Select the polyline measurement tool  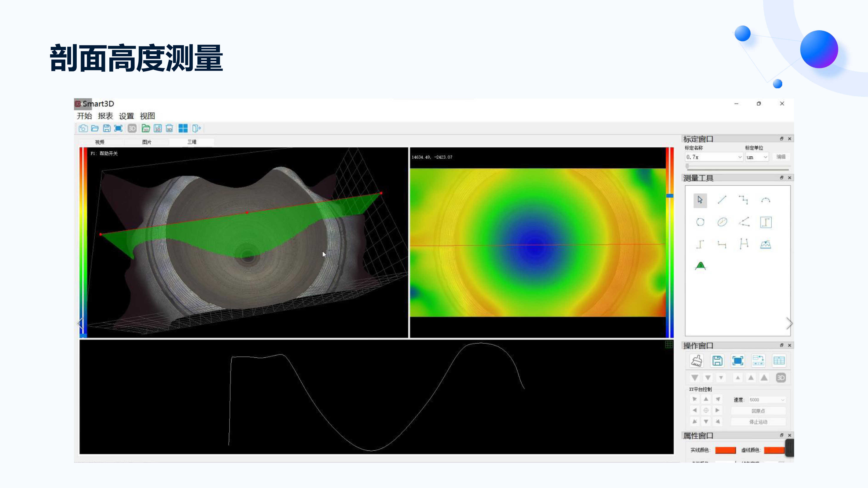744,200
